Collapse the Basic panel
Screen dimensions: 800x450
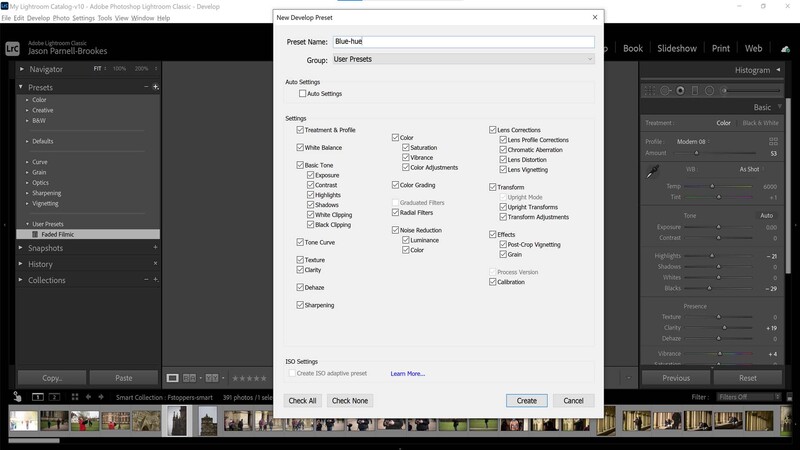(779, 107)
